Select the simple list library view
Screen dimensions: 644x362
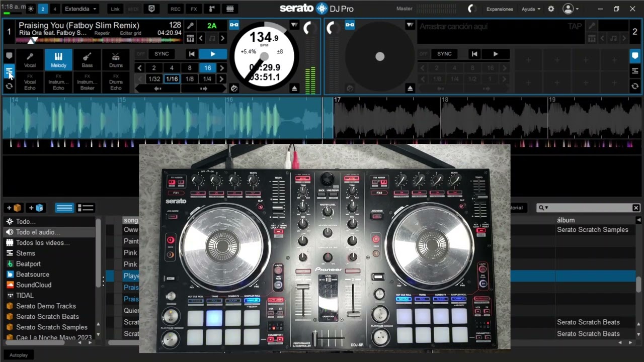pos(64,208)
